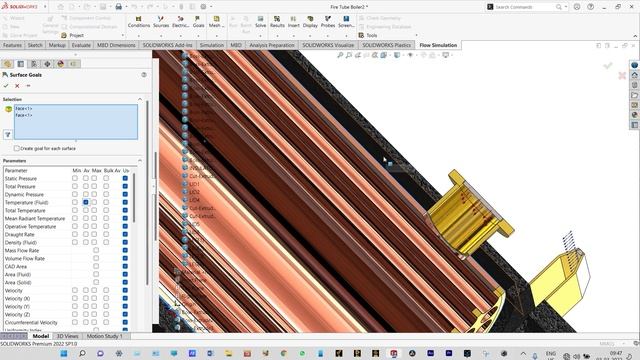Expand the Sources dropdown arrow

click(161, 36)
